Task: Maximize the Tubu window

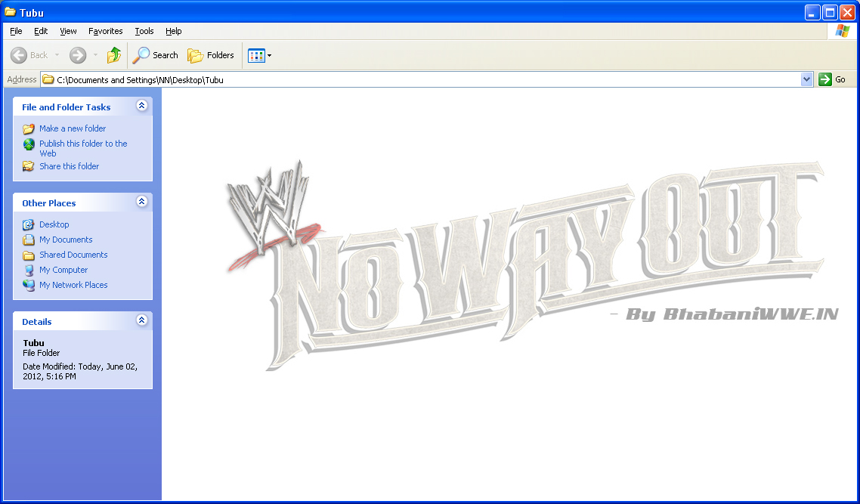Action: pos(830,12)
